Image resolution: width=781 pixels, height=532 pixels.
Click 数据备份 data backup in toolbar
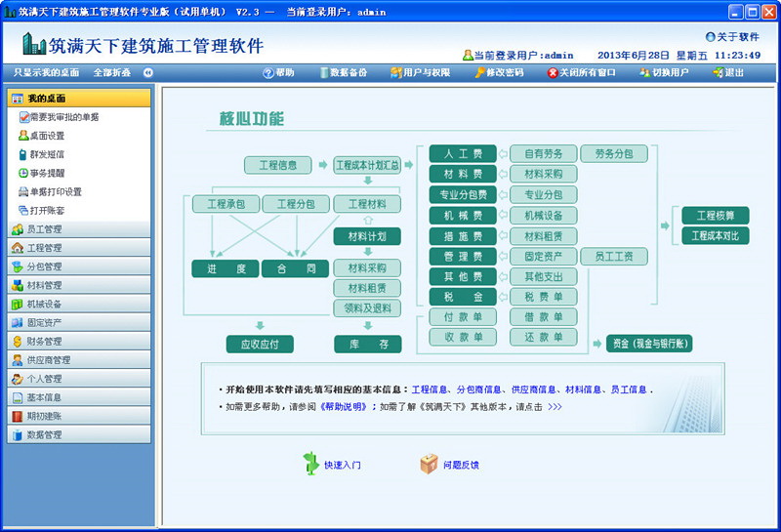[344, 73]
